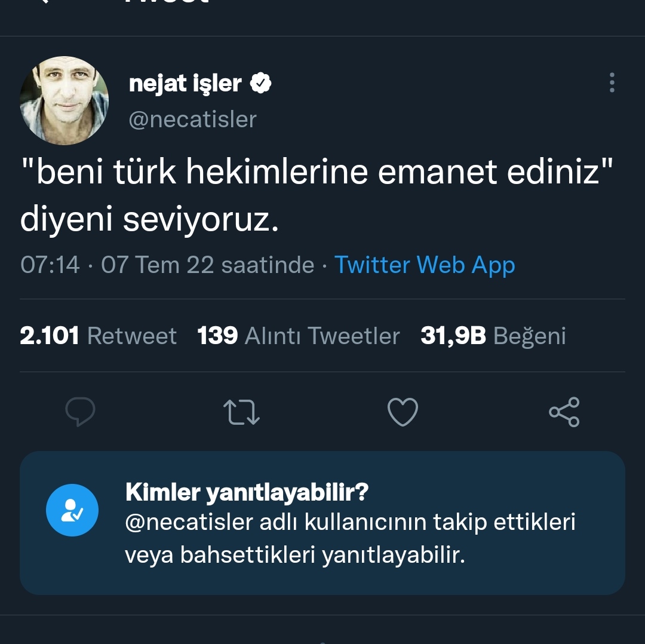Click the verified badge beside nejat işler

tap(260, 84)
